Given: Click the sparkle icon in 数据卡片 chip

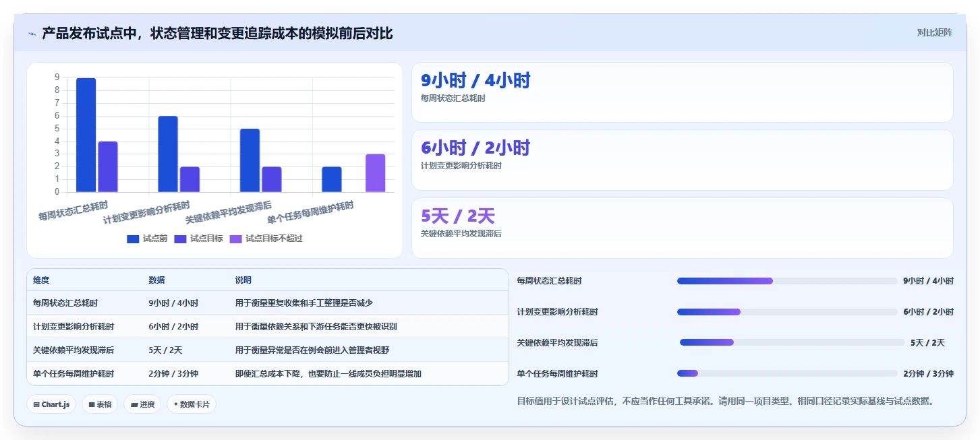Looking at the screenshot, I should click(x=176, y=404).
